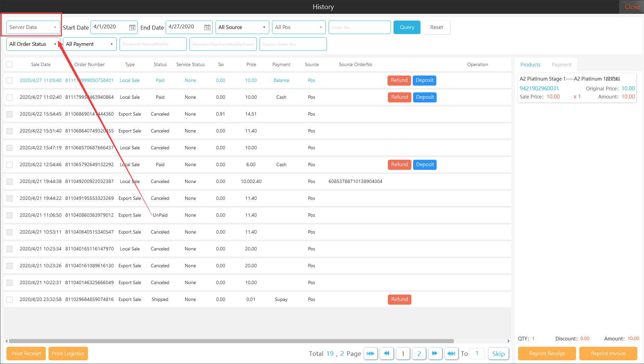Expand the Server Data dropdown
644x364 pixels.
pos(33,27)
